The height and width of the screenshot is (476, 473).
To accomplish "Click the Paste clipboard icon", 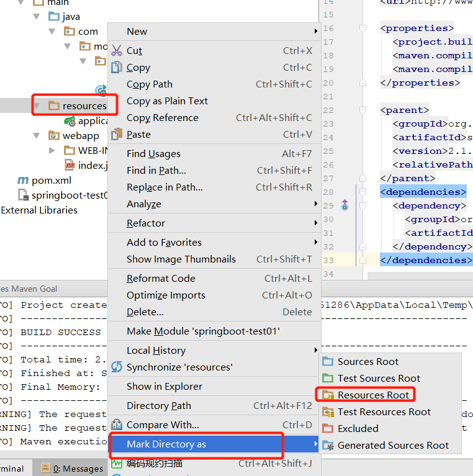I will 117,134.
